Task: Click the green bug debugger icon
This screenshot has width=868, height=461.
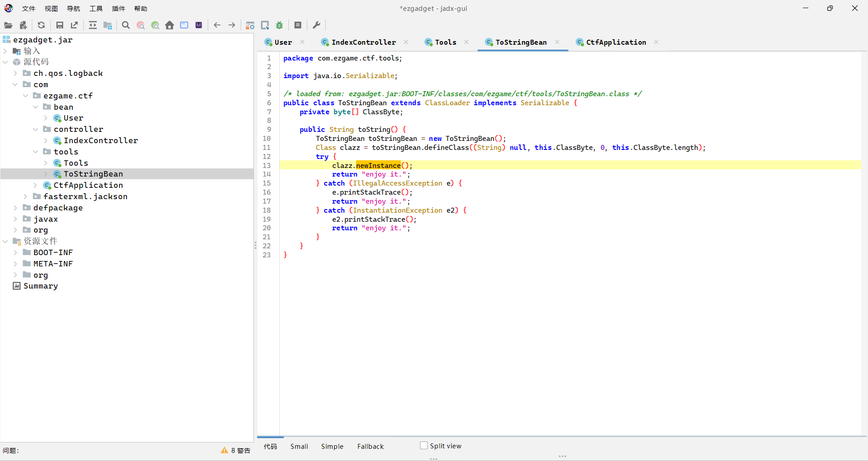Action: coord(279,25)
